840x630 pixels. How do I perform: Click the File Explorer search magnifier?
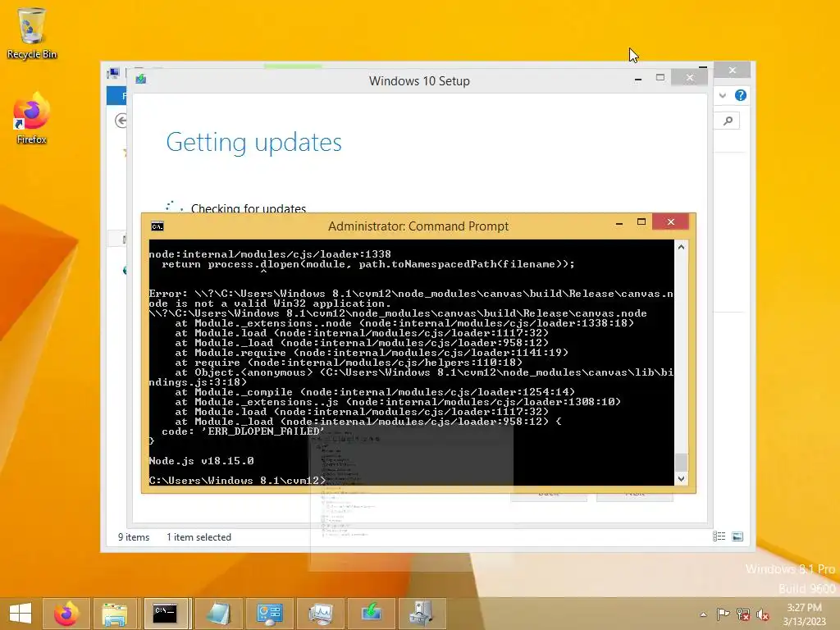pyautogui.click(x=728, y=121)
